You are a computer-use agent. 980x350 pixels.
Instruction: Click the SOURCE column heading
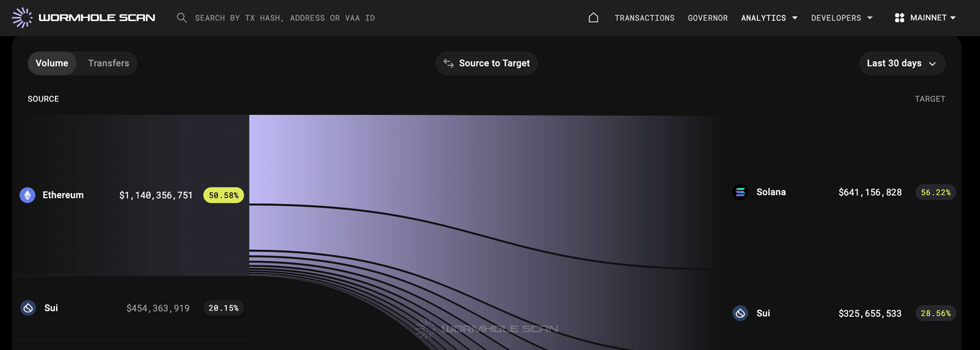pyautogui.click(x=43, y=99)
